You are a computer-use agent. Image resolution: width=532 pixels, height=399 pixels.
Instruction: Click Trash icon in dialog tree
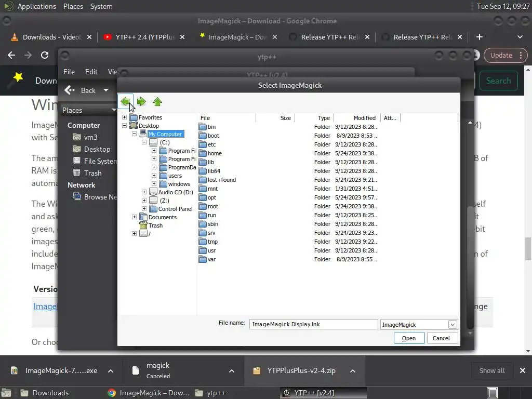pos(143,225)
